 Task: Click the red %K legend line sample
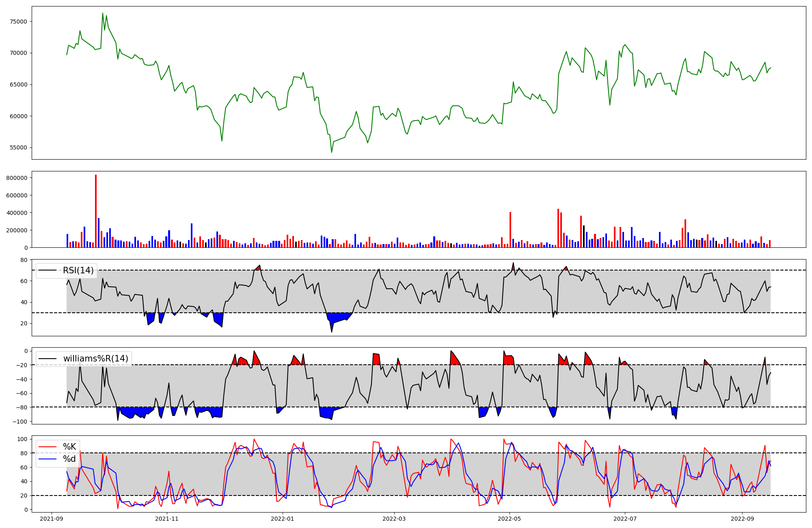[x=48, y=447]
